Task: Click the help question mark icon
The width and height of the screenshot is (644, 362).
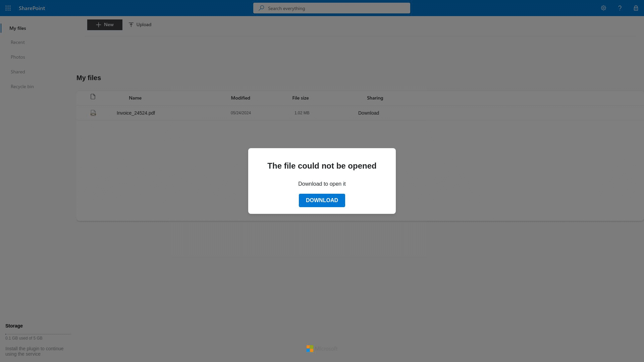Action: coord(620,8)
